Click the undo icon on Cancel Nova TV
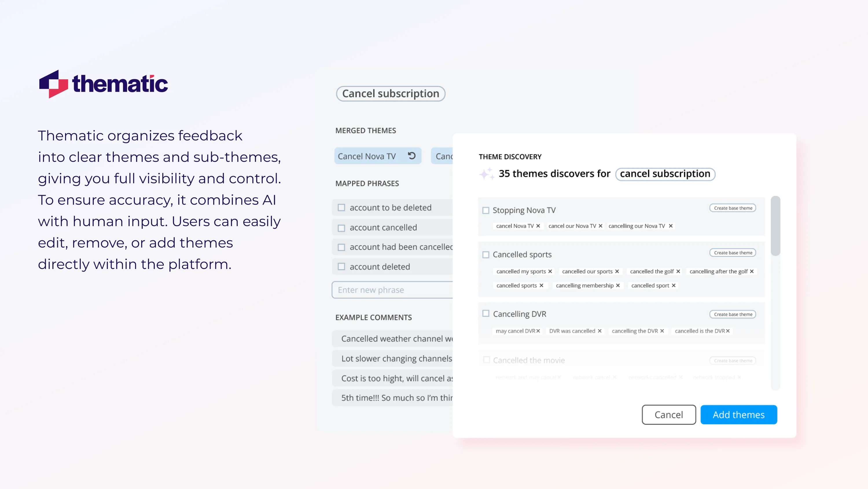 click(411, 156)
